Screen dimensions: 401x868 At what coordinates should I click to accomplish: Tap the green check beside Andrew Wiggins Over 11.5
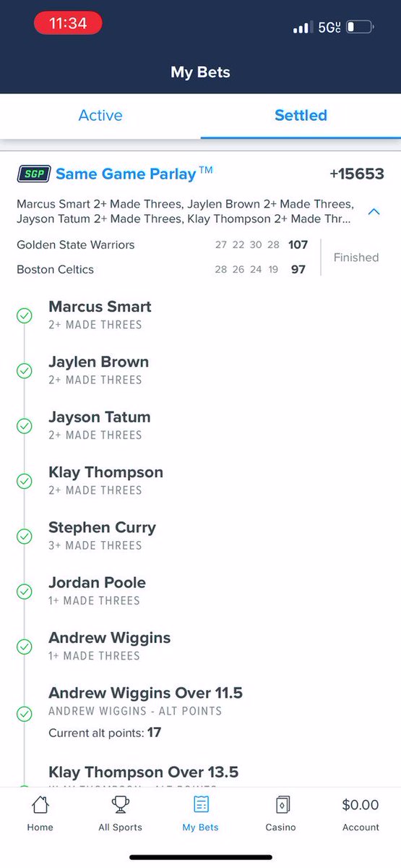tap(25, 714)
